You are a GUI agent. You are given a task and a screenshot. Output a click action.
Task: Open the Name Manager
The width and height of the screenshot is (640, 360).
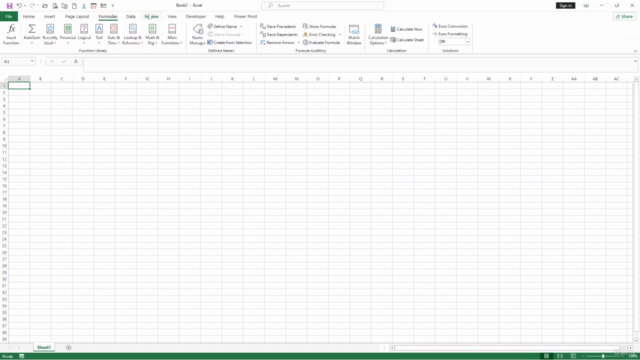[198, 34]
